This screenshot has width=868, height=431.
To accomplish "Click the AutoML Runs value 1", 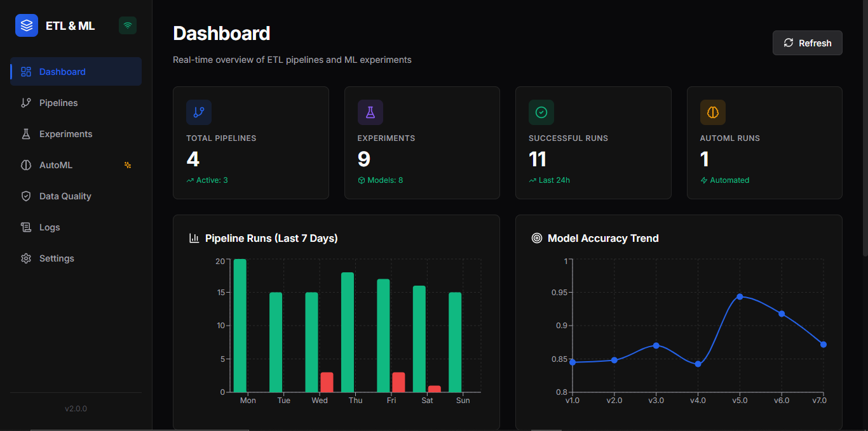I will 705,159.
